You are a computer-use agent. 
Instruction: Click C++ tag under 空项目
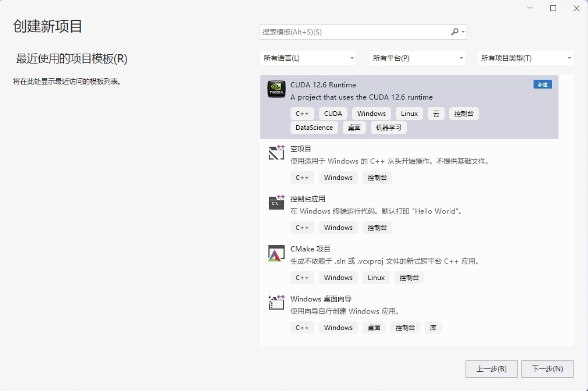(302, 178)
